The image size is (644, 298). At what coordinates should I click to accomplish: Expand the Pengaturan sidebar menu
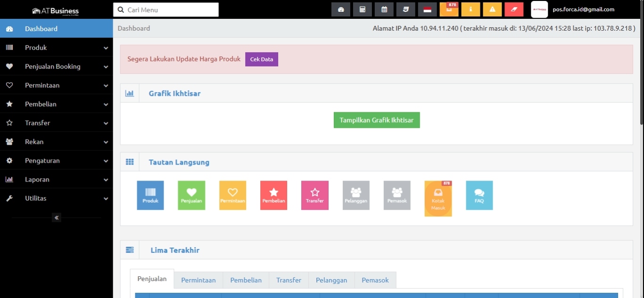pyautogui.click(x=57, y=161)
